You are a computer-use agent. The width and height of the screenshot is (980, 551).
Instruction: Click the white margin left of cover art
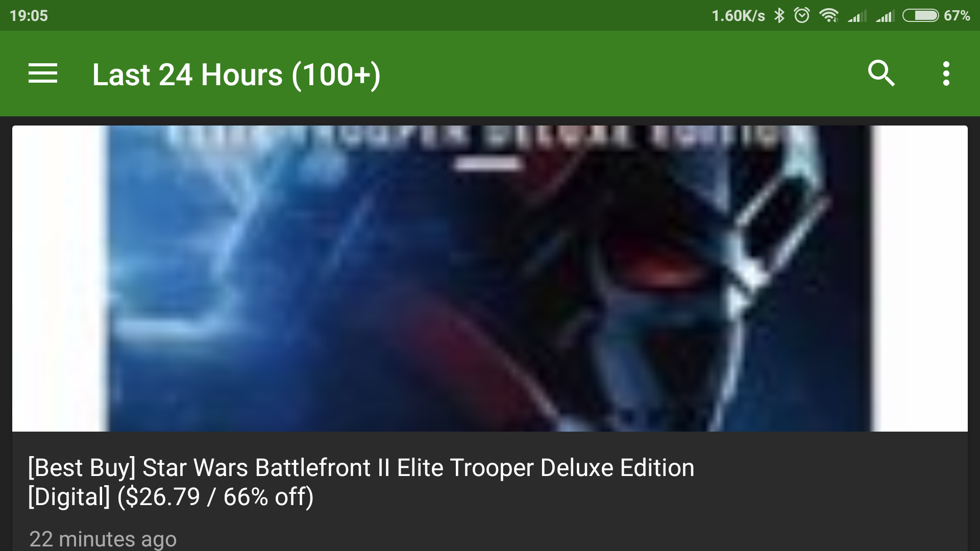tap(59, 279)
